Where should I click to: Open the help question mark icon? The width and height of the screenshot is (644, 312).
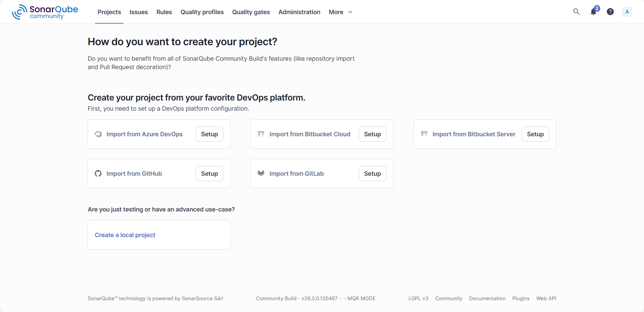[x=610, y=12]
